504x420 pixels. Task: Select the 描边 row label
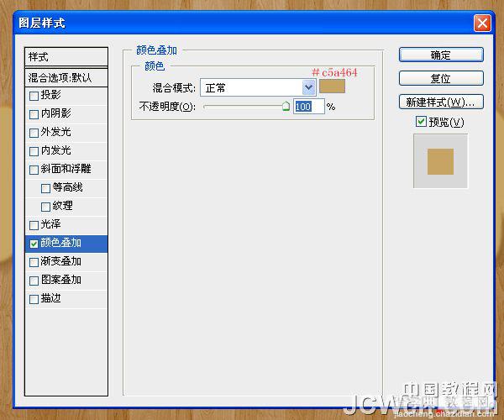50,298
